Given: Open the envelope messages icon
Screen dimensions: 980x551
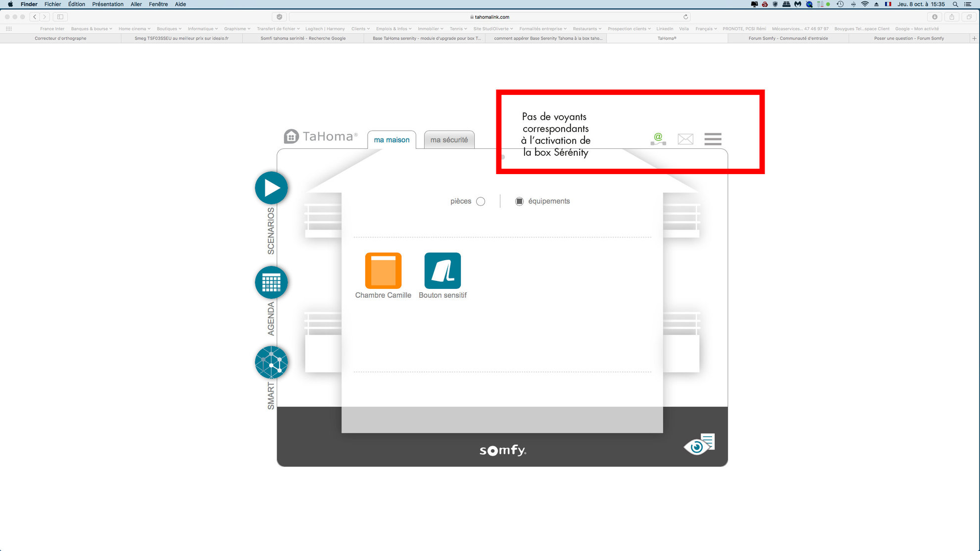Looking at the screenshot, I should pos(685,139).
